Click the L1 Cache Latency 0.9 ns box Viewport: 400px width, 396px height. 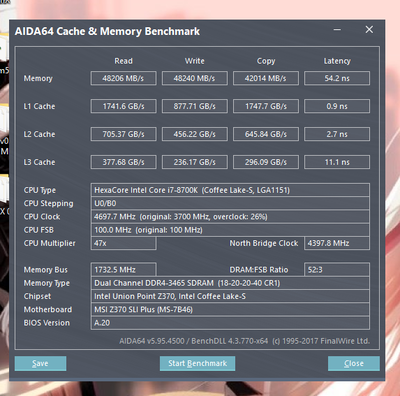(x=337, y=106)
